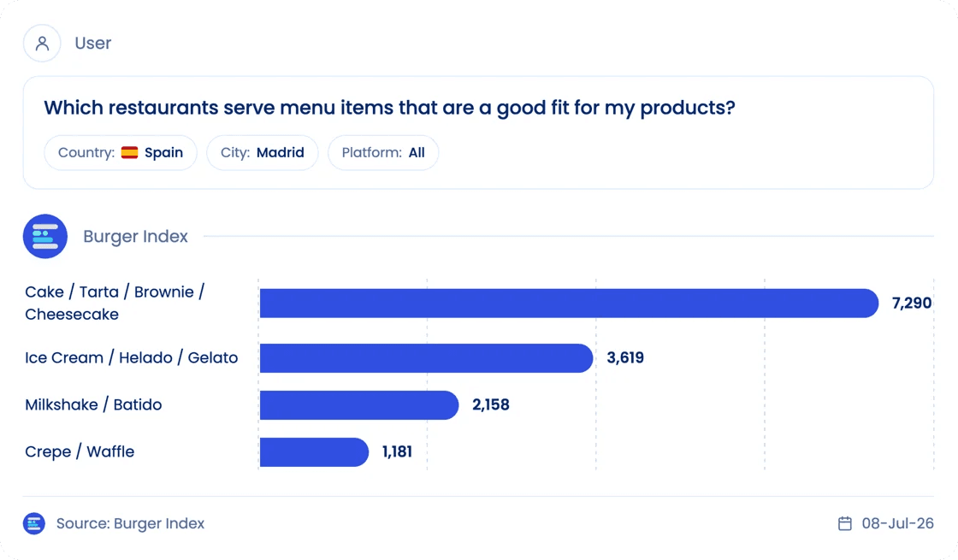
Task: Click the User label at top
Action: point(93,44)
